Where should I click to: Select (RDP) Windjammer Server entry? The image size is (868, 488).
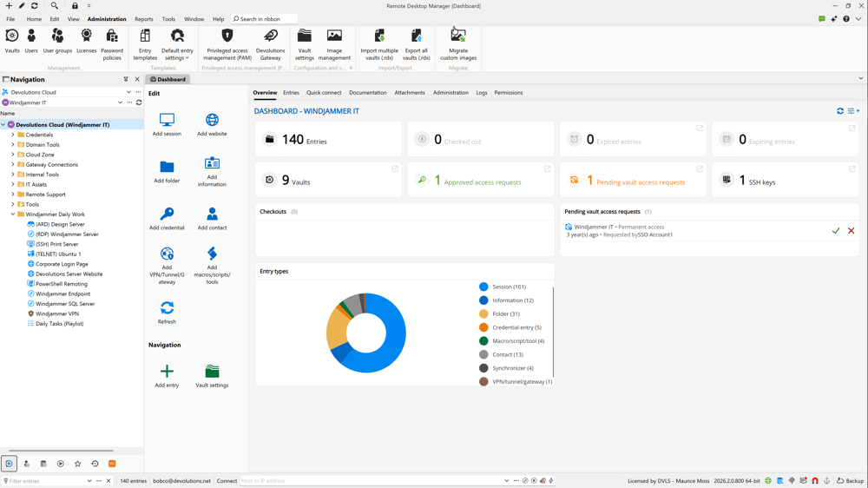coord(67,234)
